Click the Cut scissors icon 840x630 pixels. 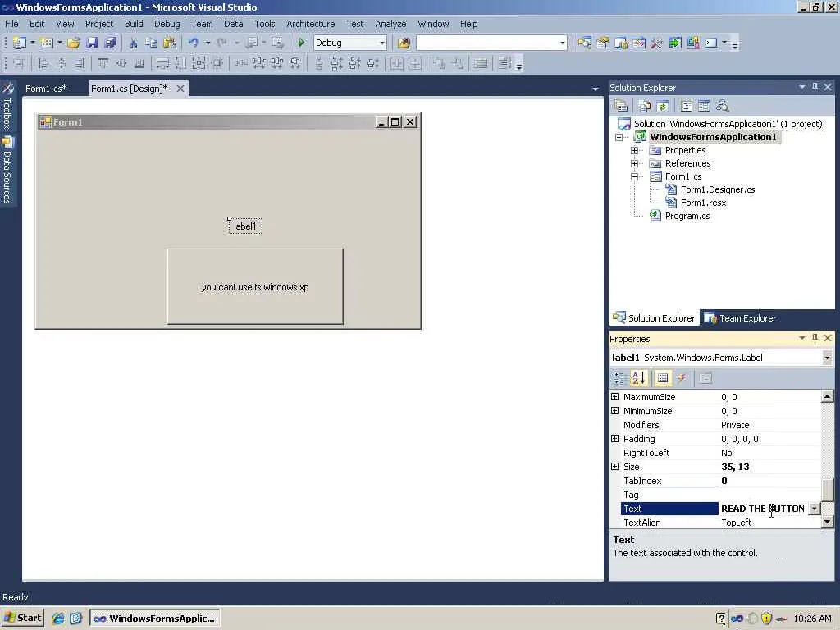134,43
